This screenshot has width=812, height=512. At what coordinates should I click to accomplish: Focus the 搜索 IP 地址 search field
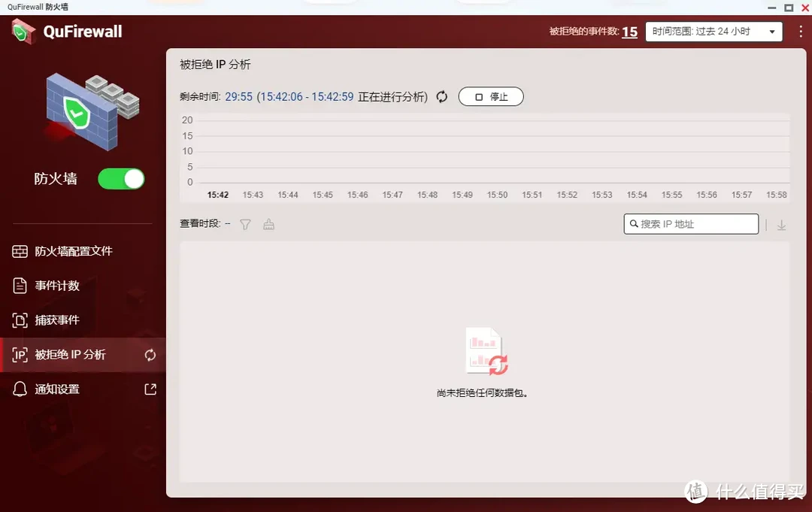point(691,224)
